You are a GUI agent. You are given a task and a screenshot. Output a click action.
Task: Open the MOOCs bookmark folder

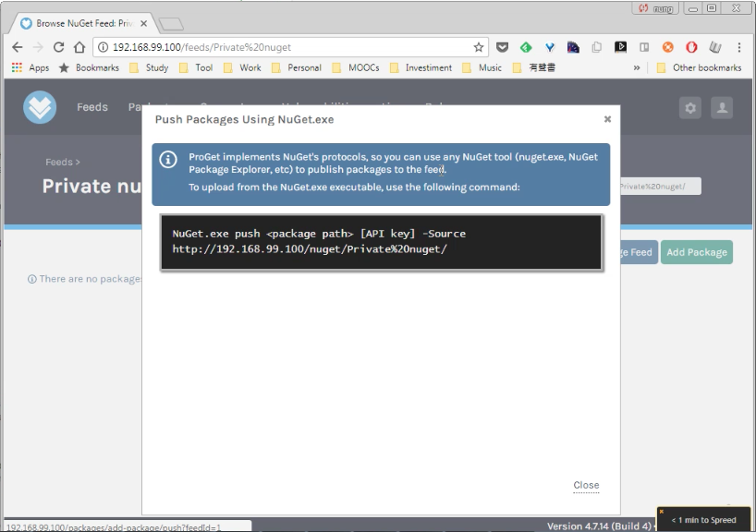(x=356, y=68)
